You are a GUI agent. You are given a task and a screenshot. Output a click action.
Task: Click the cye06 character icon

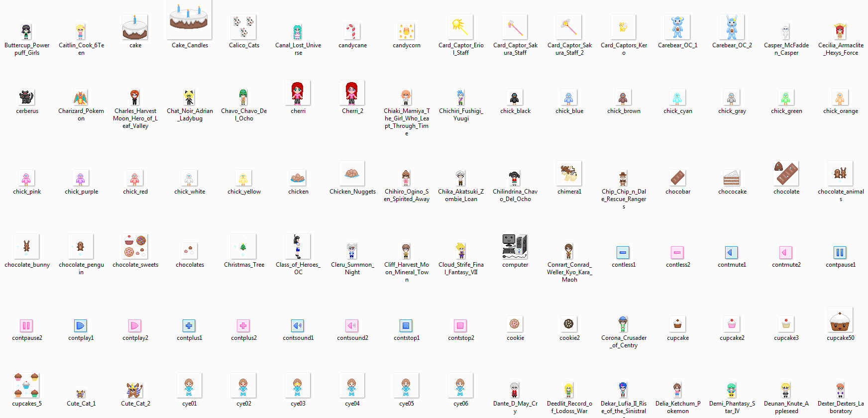point(460,386)
